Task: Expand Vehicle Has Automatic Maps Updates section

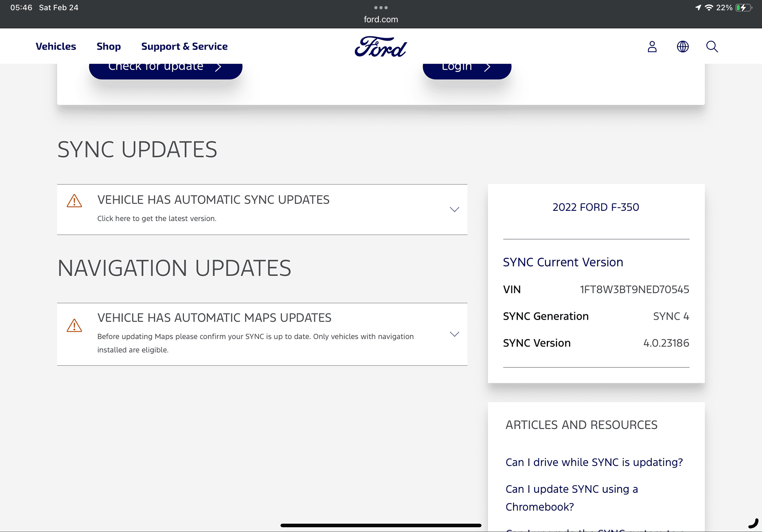Action: [214, 318]
